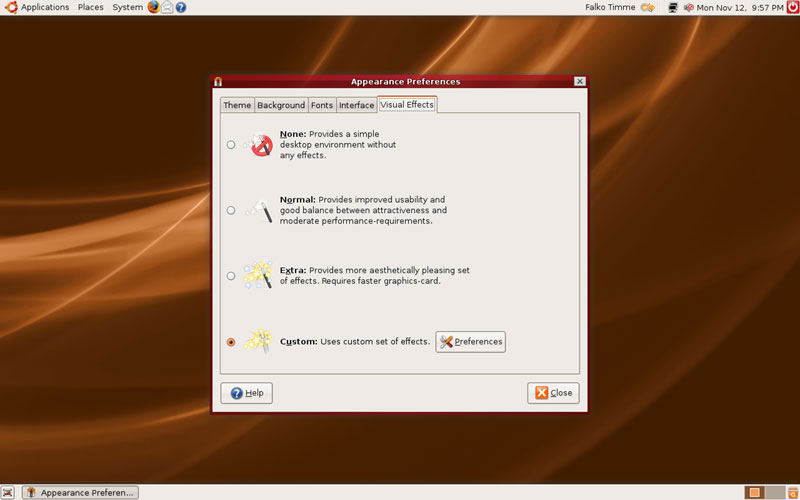Select the Normal effects radio button

[x=231, y=210]
